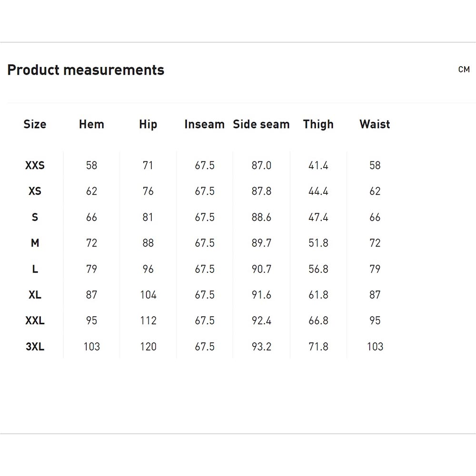Select the Waist value 103 for 3XL
The height and width of the screenshot is (476, 476).
[x=375, y=347]
